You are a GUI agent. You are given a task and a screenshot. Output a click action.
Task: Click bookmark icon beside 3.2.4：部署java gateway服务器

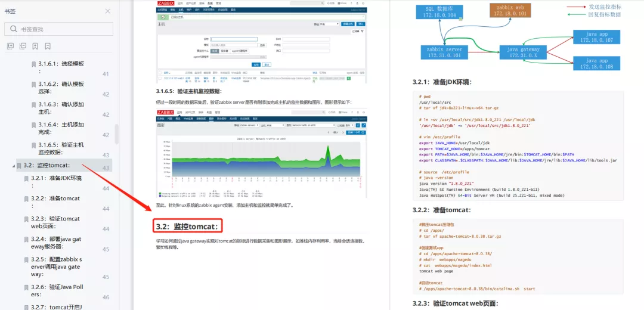[x=26, y=239]
